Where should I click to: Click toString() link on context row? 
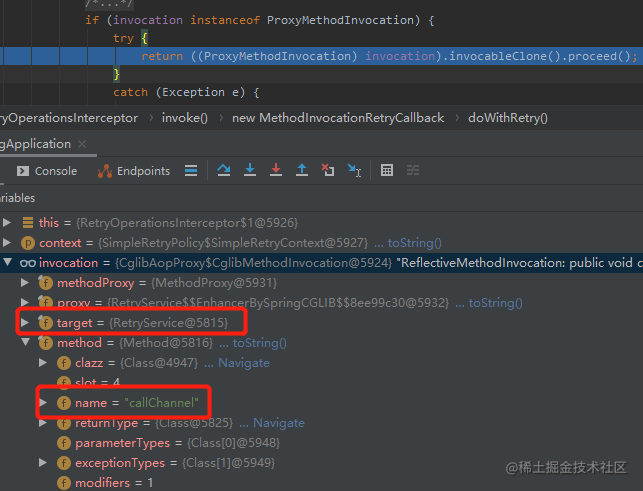coord(415,243)
